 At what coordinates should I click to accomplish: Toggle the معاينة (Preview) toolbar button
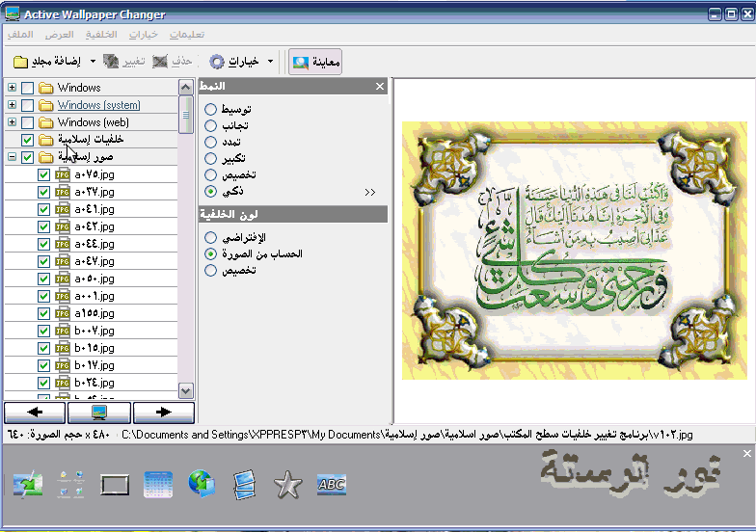point(315,62)
